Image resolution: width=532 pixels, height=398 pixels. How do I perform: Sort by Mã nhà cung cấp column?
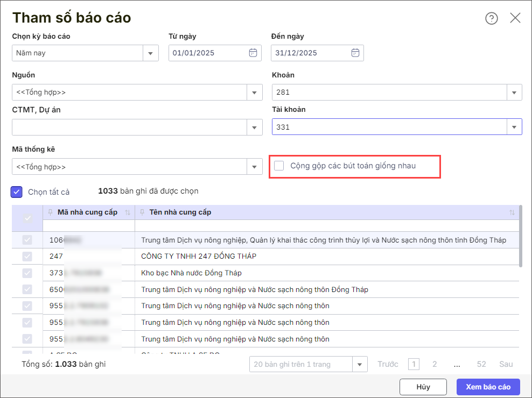[128, 212]
